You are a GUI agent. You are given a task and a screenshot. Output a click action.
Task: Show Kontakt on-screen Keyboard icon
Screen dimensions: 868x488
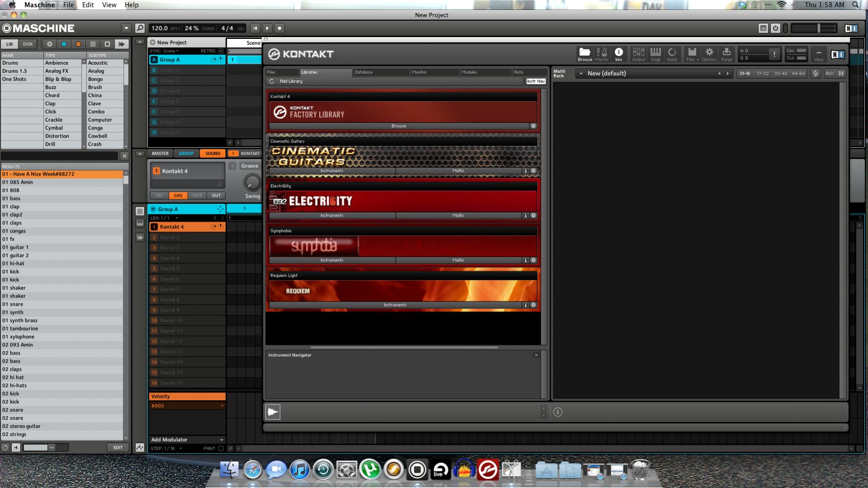coord(655,54)
